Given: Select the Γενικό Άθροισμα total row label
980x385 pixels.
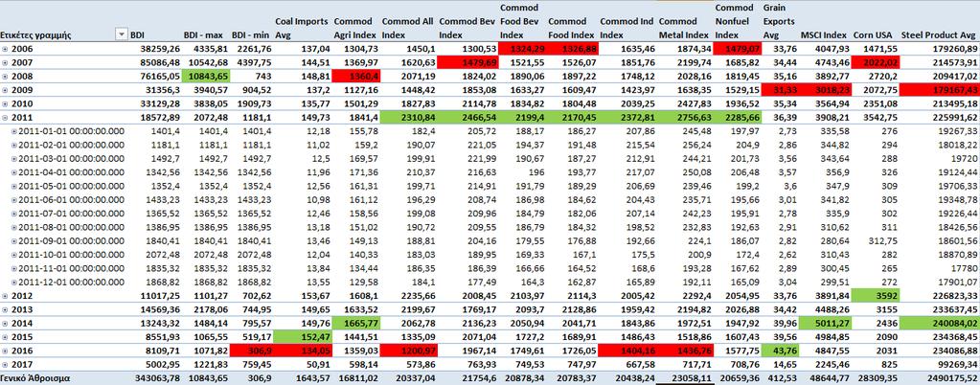Looking at the screenshot, I should tap(35, 378).
